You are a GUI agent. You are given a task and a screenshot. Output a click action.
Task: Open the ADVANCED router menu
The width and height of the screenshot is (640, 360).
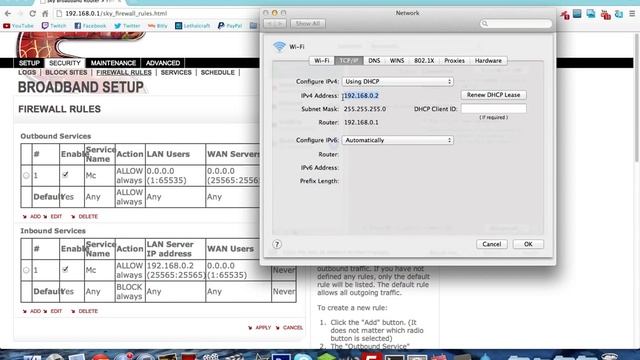point(163,63)
